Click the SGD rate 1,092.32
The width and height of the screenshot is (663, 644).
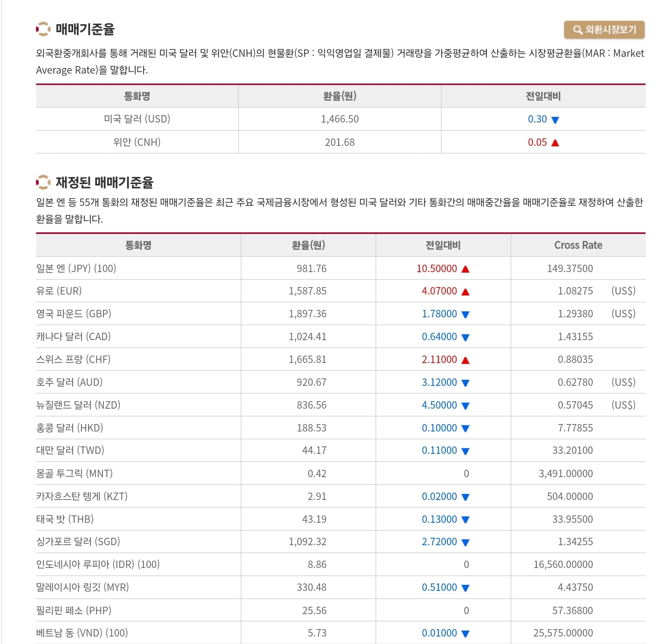pyautogui.click(x=308, y=541)
